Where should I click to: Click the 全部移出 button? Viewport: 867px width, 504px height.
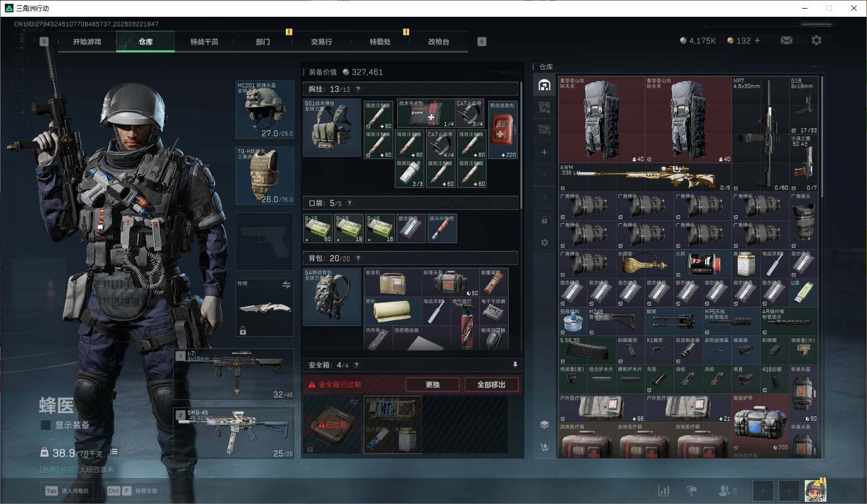tap(491, 384)
